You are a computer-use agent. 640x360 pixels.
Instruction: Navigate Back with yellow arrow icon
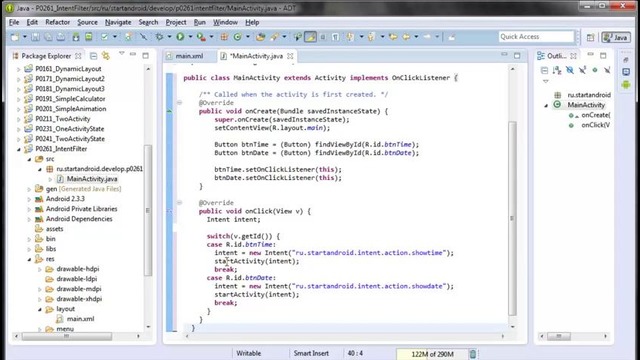[406, 37]
